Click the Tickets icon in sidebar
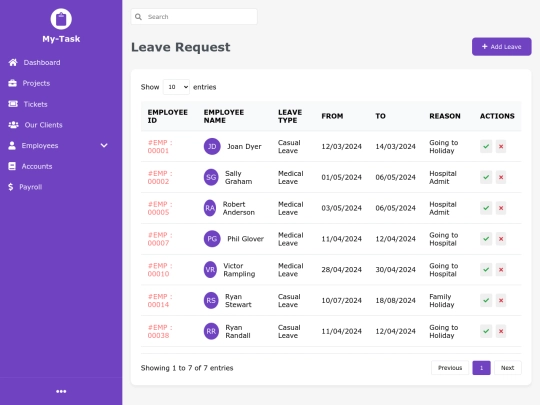The image size is (540, 405). [13, 104]
